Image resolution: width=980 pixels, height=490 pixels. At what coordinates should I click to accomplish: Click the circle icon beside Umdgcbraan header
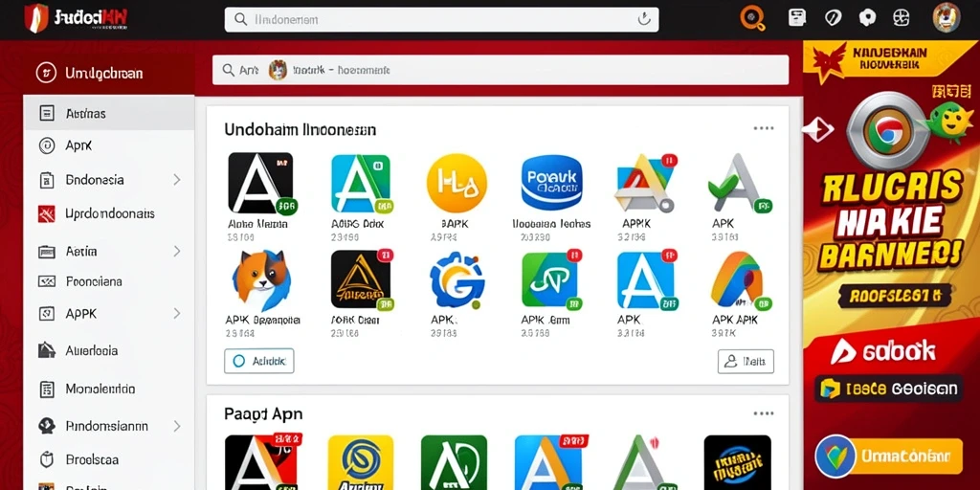coord(47,73)
